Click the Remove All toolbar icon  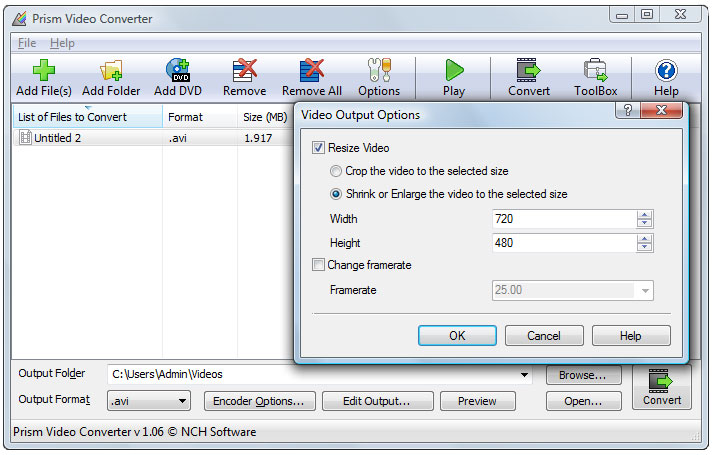click(311, 70)
